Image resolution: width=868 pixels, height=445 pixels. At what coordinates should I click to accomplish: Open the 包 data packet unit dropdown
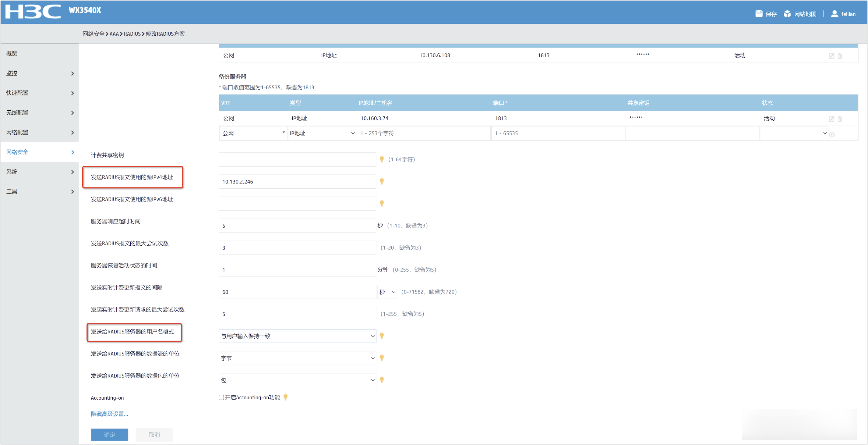(x=297, y=380)
